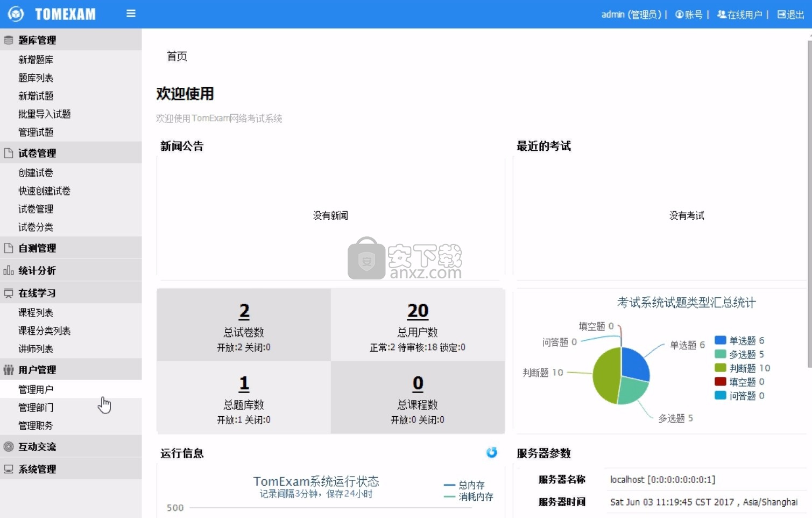Screen dimensions: 812x518
Task: Open 快速创建试卷 in sidebar
Action: 45,191
